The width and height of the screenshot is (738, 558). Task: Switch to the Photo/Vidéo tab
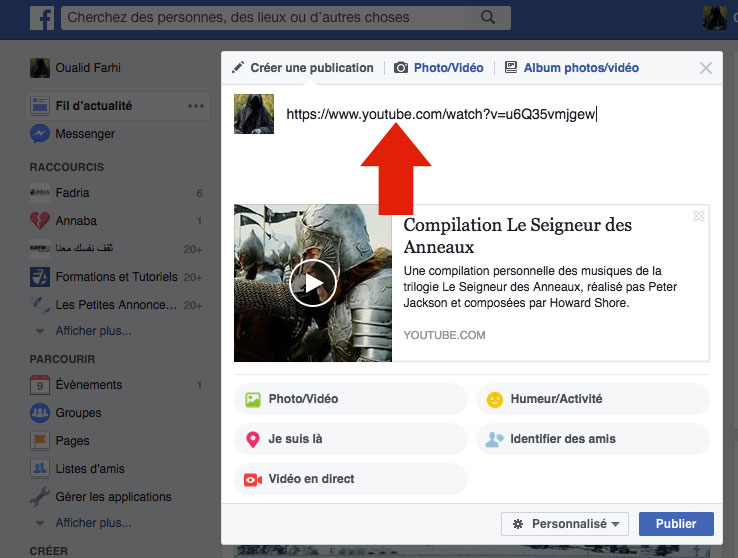(x=439, y=68)
